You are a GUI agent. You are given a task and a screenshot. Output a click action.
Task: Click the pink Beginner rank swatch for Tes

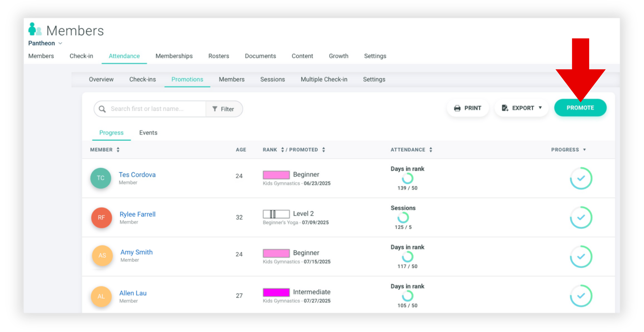[x=276, y=175]
